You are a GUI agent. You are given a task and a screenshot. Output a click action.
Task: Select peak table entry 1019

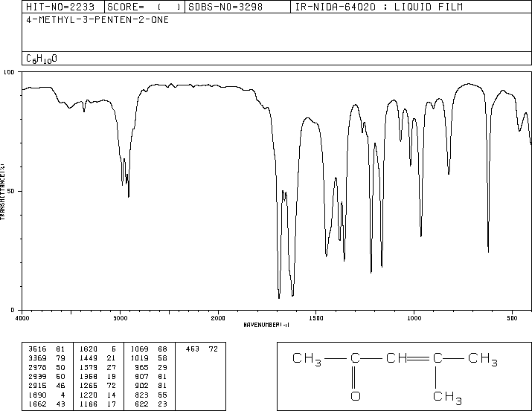tap(149, 358)
